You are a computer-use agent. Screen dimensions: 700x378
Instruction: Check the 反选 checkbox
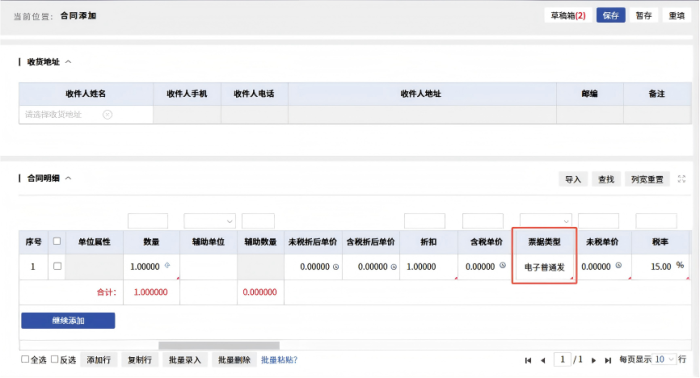point(54,359)
